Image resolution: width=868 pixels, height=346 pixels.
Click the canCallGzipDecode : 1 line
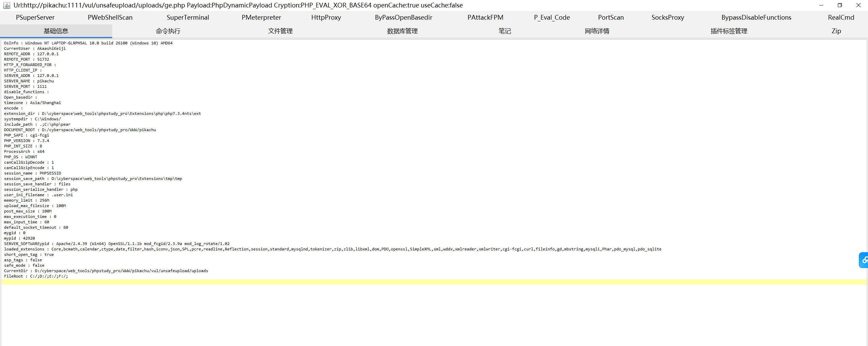coord(29,162)
